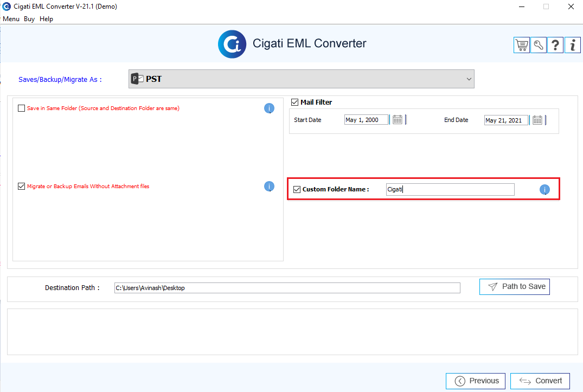Enable Save in Same Folder checkbox
Image resolution: width=583 pixels, height=392 pixels.
pyautogui.click(x=22, y=108)
